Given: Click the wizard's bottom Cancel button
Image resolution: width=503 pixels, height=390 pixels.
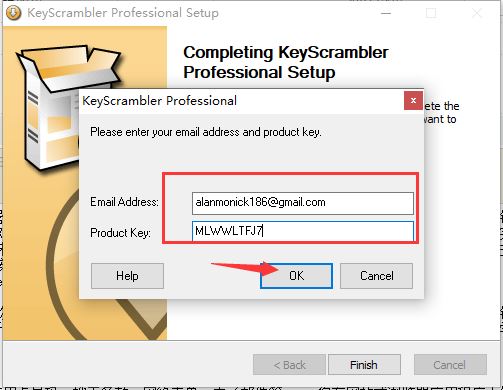Looking at the screenshot, I should 450,365.
